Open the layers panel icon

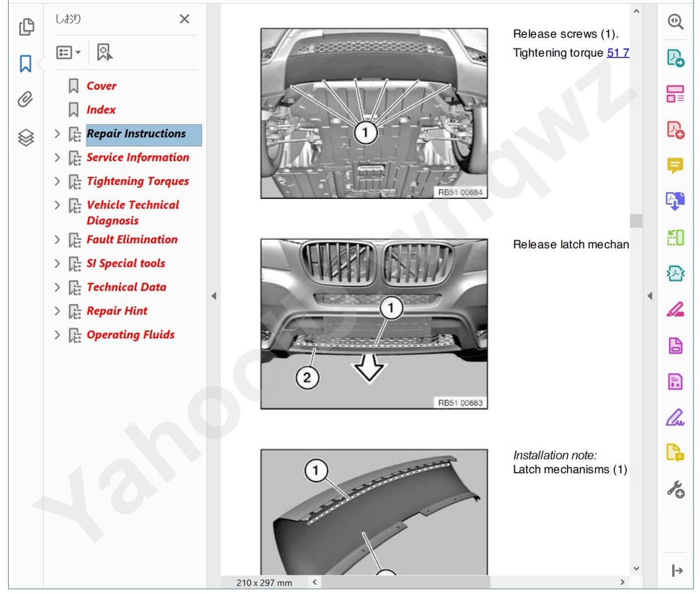tap(26, 138)
